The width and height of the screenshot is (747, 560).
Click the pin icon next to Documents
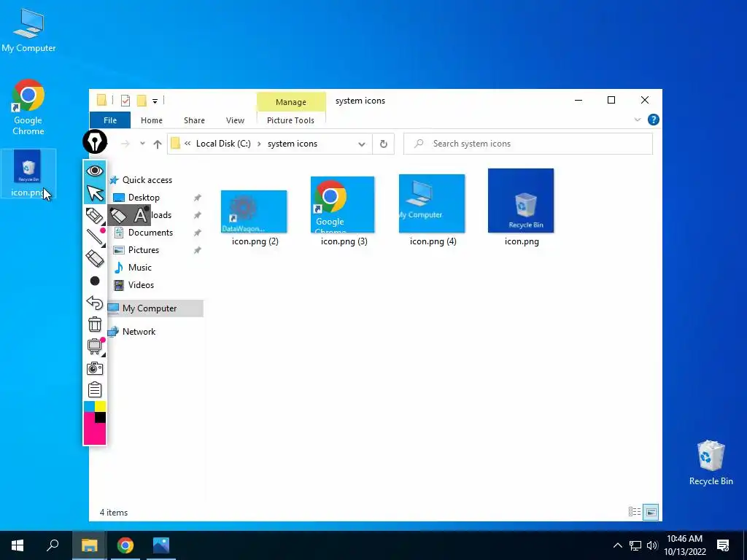[197, 233]
